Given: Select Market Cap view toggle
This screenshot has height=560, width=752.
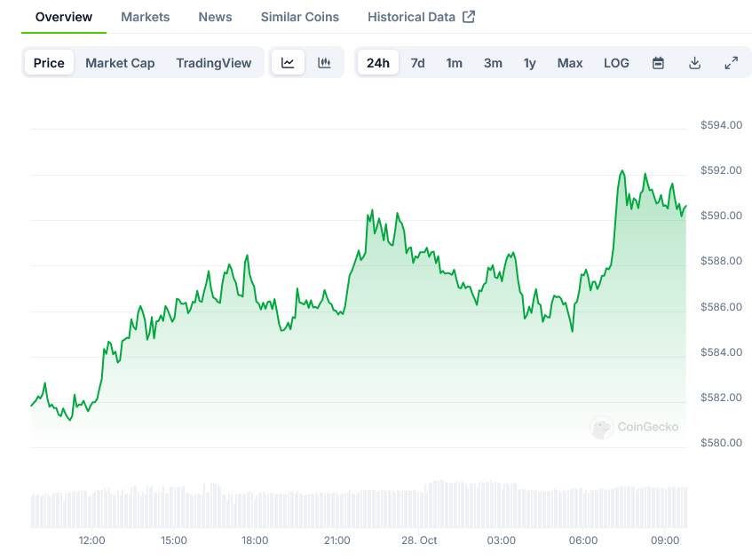Looking at the screenshot, I should (x=120, y=63).
